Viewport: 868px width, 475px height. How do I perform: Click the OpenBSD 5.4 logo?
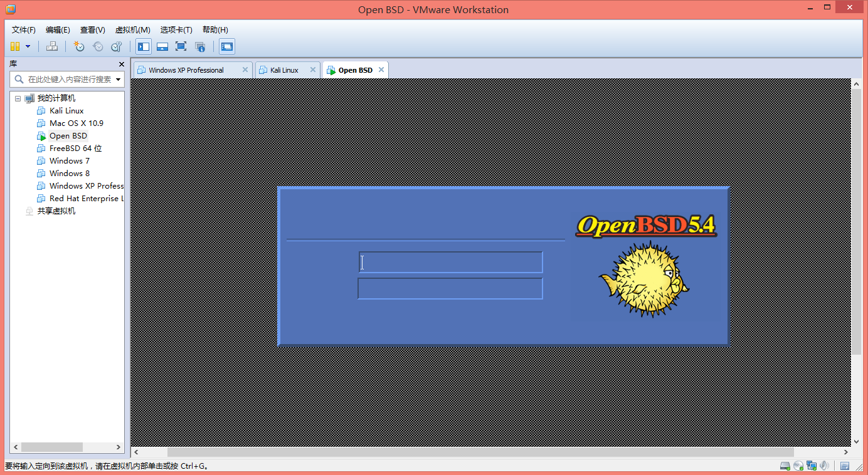click(x=647, y=225)
